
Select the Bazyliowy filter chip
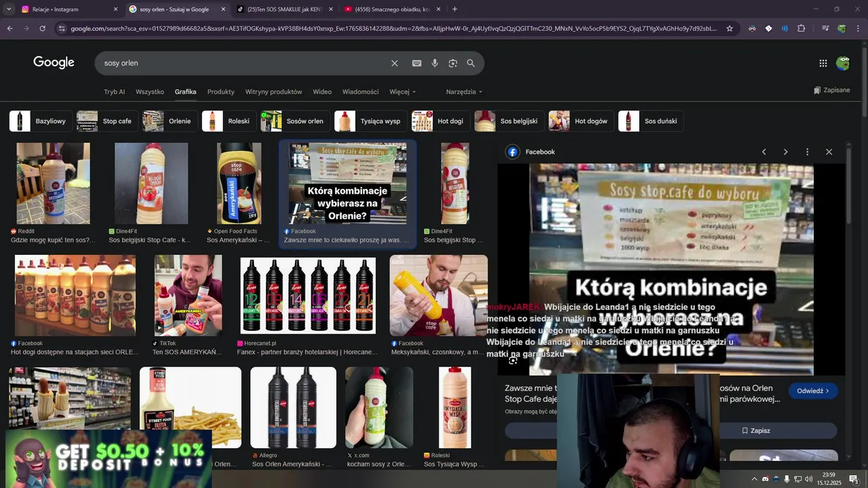pos(41,121)
